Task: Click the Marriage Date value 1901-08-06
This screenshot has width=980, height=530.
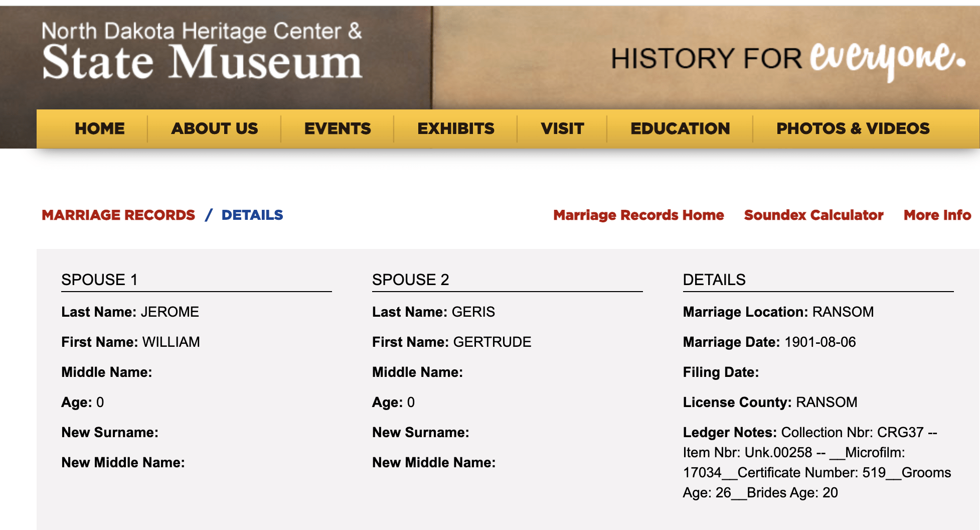Action: pyautogui.click(x=820, y=342)
